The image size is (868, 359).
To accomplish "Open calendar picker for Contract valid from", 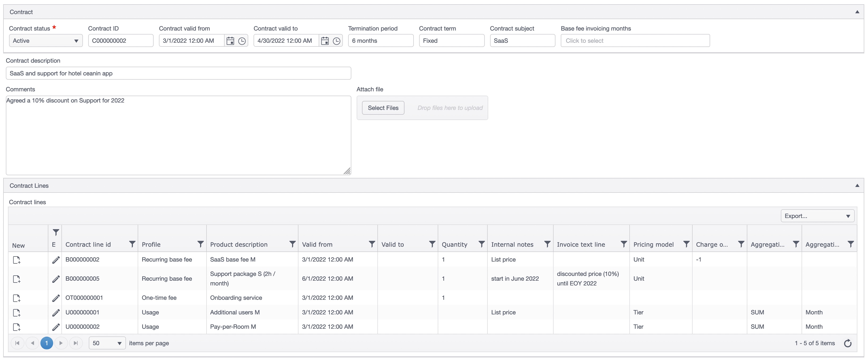I will (230, 41).
